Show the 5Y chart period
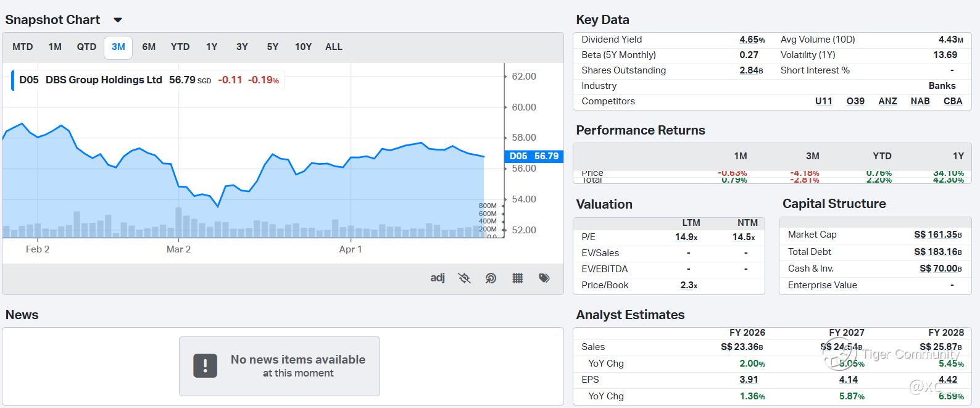This screenshot has width=980, height=408. coord(273,47)
